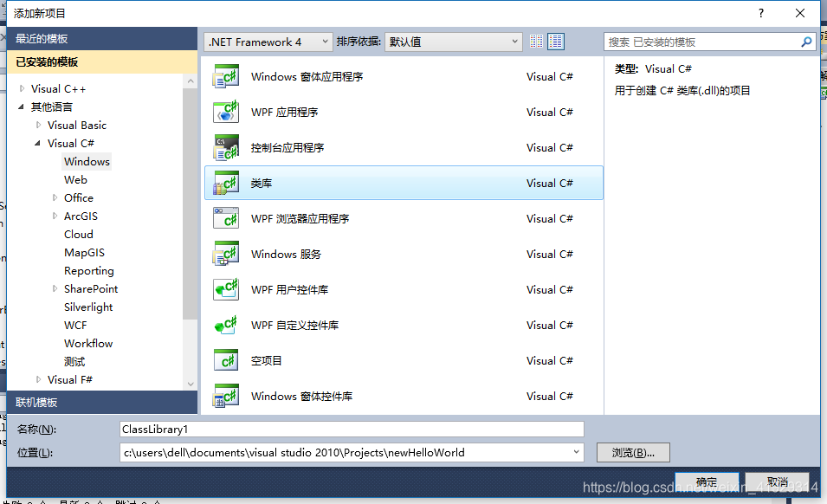
Task: Select the Windows 窗体应用程序 template icon
Action: pos(226,76)
